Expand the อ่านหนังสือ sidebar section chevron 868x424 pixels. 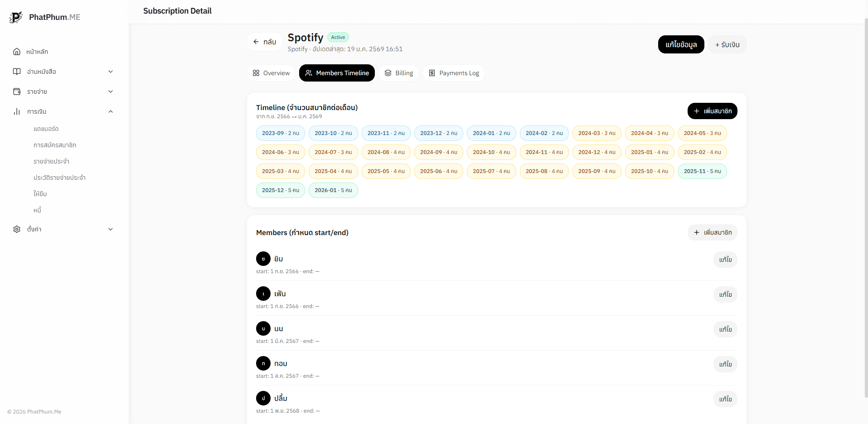pos(111,72)
